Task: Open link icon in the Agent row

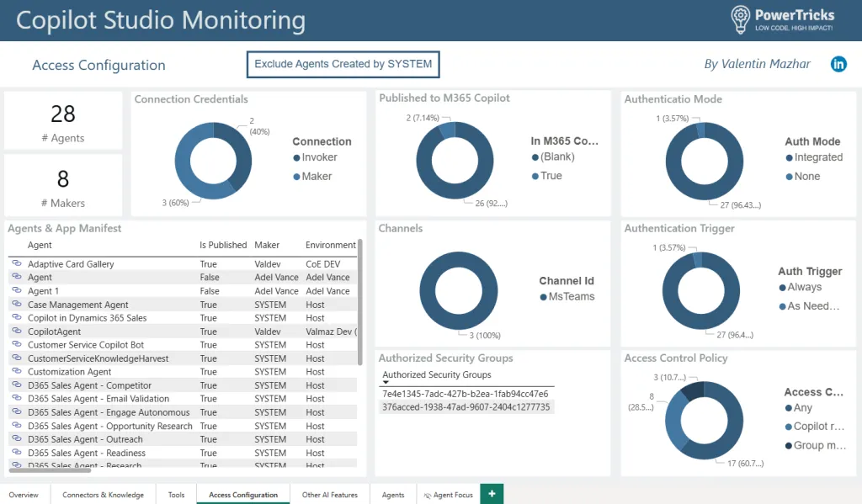Action: tap(17, 277)
